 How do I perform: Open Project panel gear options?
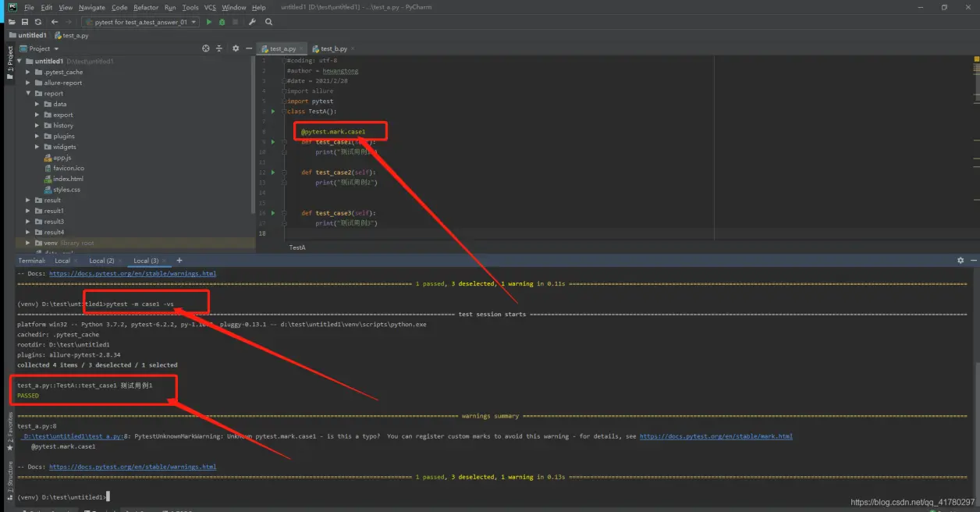click(236, 48)
